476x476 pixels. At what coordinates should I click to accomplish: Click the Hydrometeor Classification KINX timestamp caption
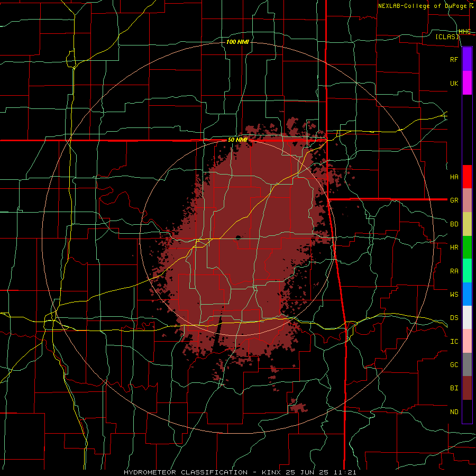point(240,472)
